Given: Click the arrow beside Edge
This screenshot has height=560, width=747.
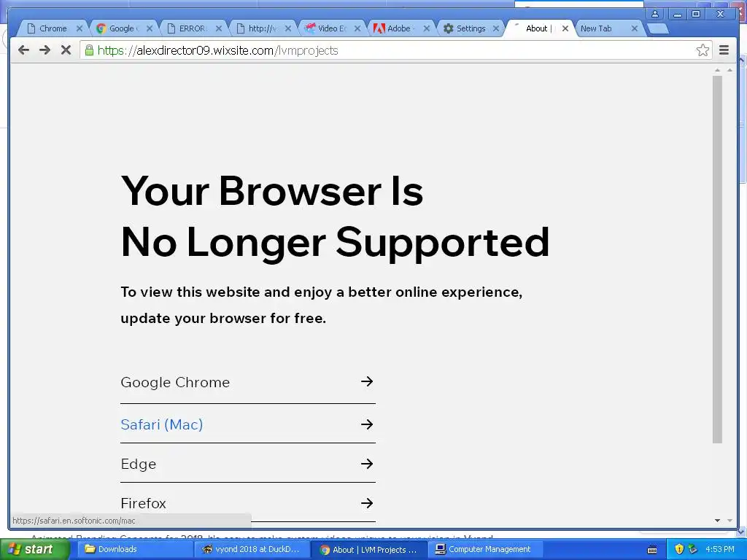Looking at the screenshot, I should 367,464.
